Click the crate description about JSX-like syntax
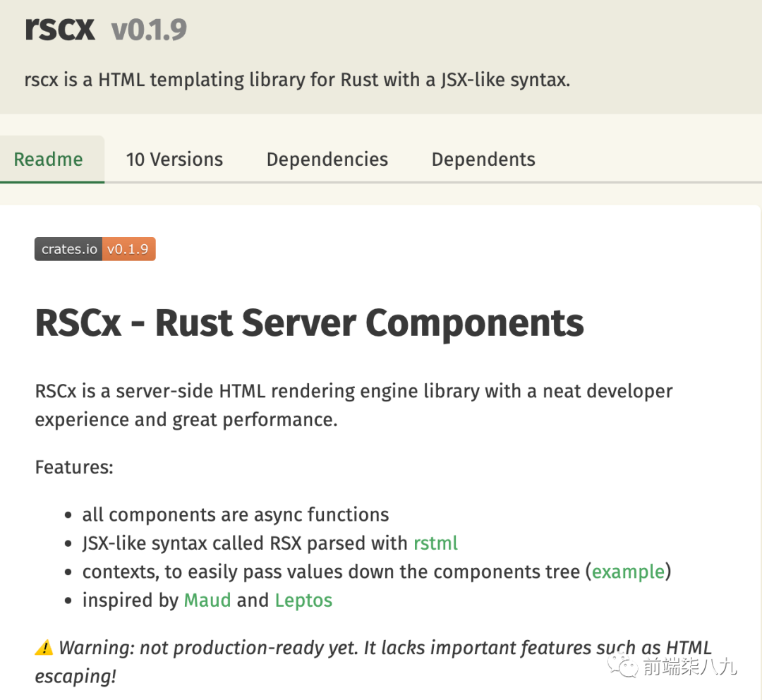This screenshot has height=700, width=762. [x=297, y=80]
